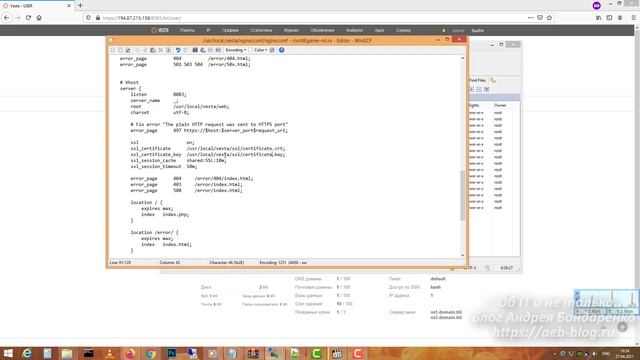Image resolution: width=640 pixels, height=360 pixels.
Task: Open the Обновления menu item in Vesta
Action: (322, 30)
